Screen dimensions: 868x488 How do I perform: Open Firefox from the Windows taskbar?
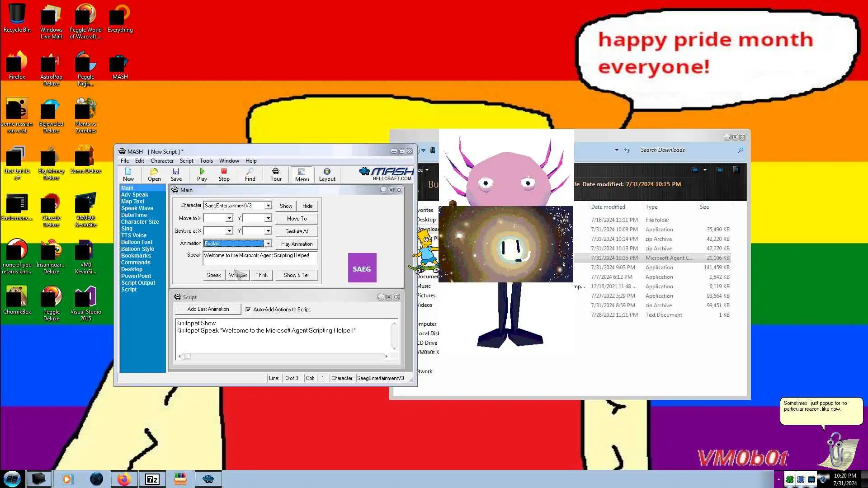(124, 479)
